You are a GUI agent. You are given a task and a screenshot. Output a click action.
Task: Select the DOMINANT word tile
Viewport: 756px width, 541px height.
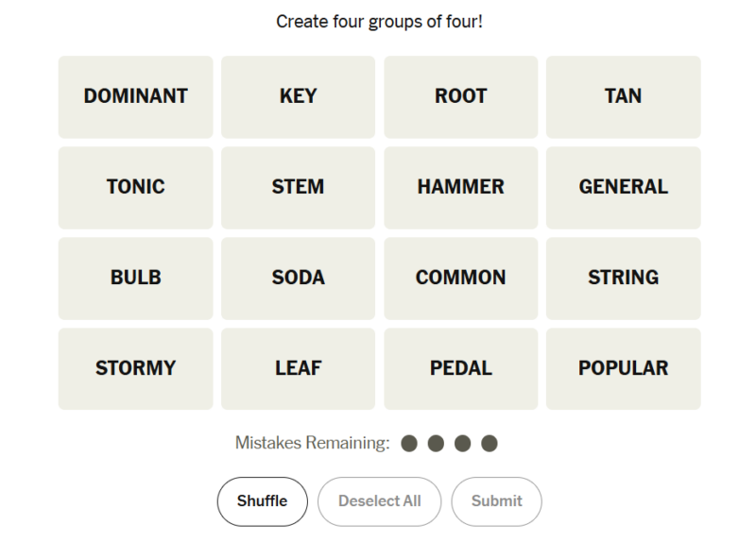pyautogui.click(x=135, y=96)
